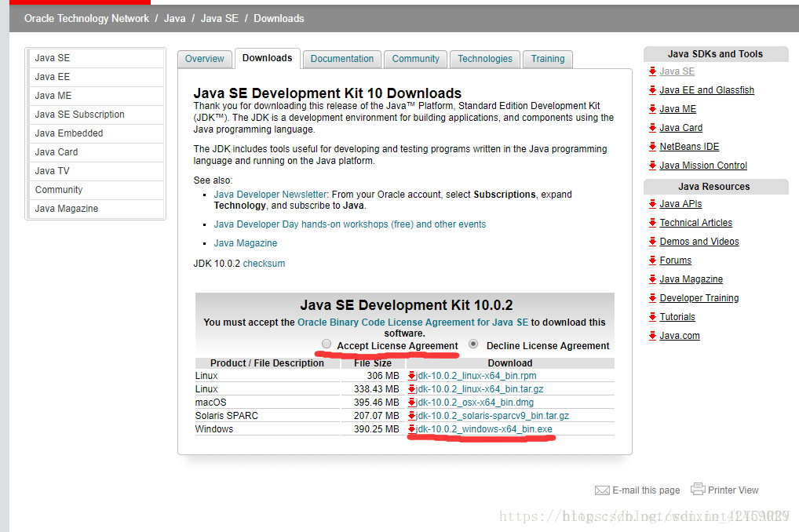Open the Technical Articles resource link
This screenshot has width=799, height=532.
(697, 222)
